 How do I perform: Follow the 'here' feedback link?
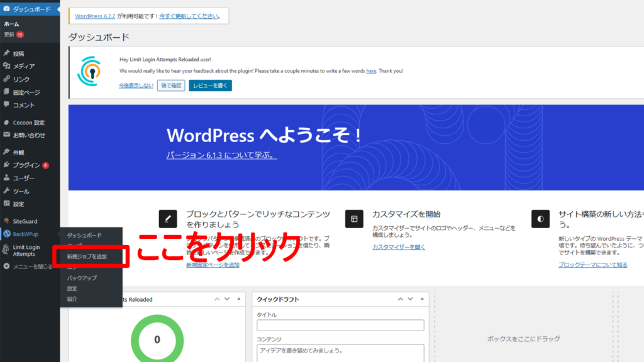(371, 71)
